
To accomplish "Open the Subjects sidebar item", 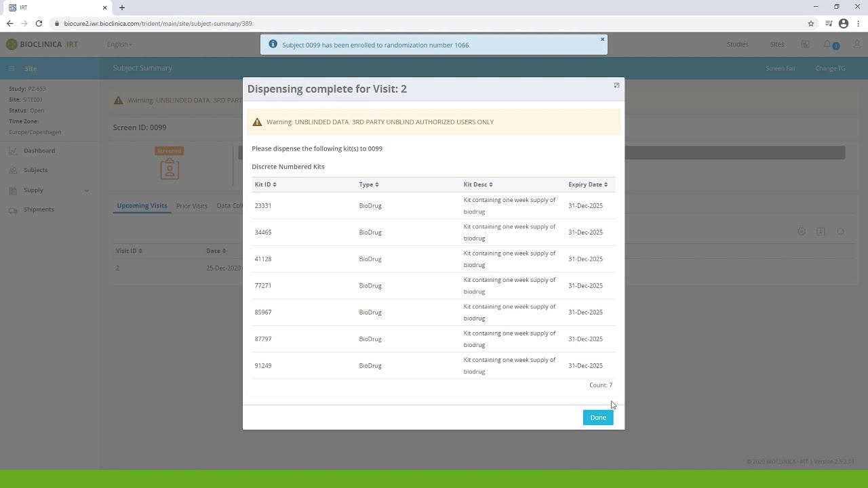I will tap(35, 170).
